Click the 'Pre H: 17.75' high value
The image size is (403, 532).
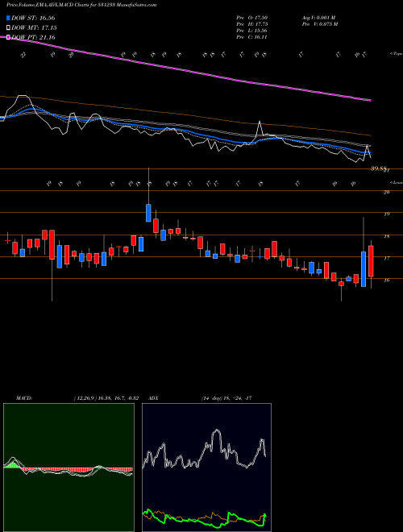252,24
